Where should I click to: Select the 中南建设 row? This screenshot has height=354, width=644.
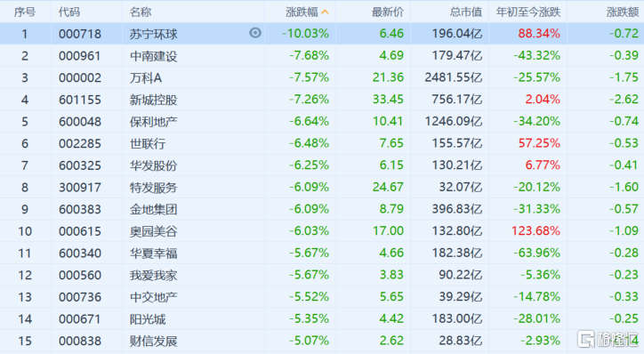(x=322, y=55)
